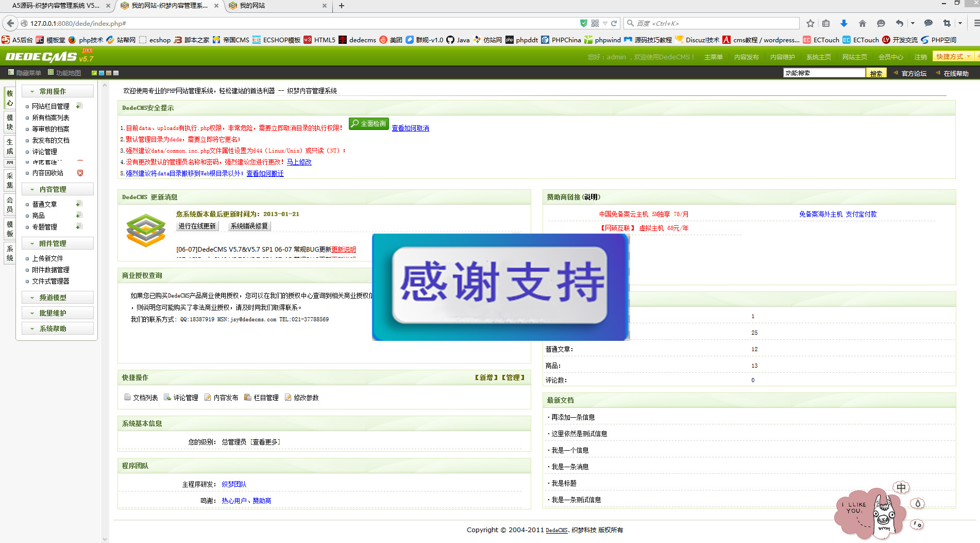Viewport: 980px width, 543px height.
Task: Open the 上传新文件 menu item
Action: 47,258
